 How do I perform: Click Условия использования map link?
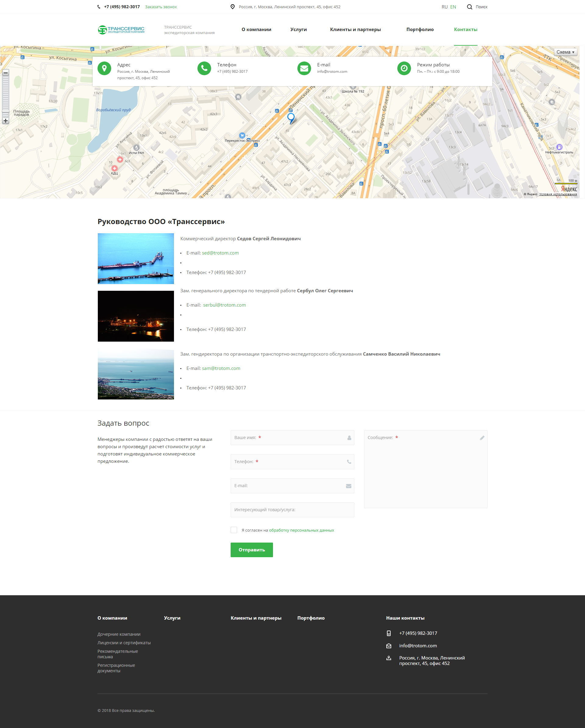558,194
